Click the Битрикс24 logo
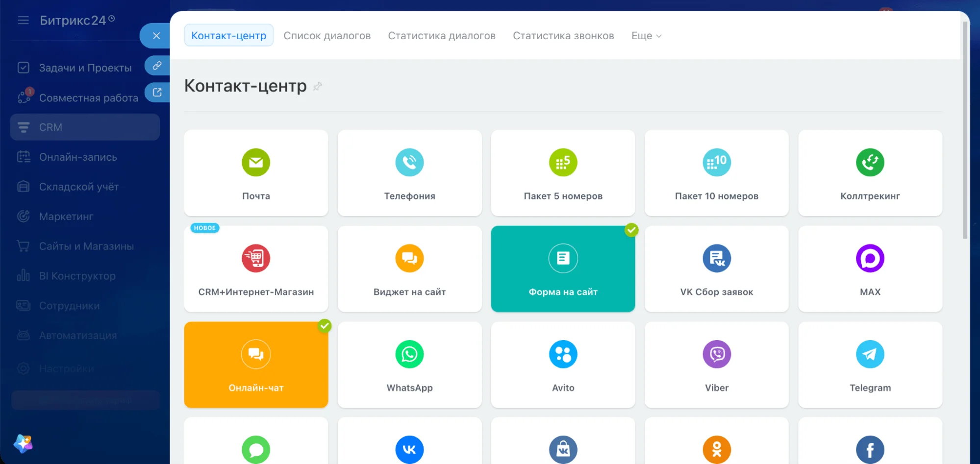Screen dimensions: 980x464 pos(77,20)
